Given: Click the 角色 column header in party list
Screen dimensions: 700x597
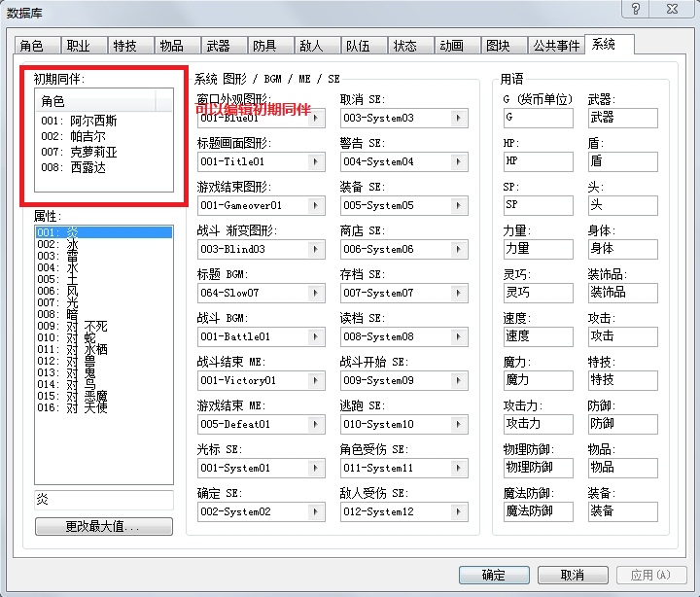Looking at the screenshot, I should 95,101.
